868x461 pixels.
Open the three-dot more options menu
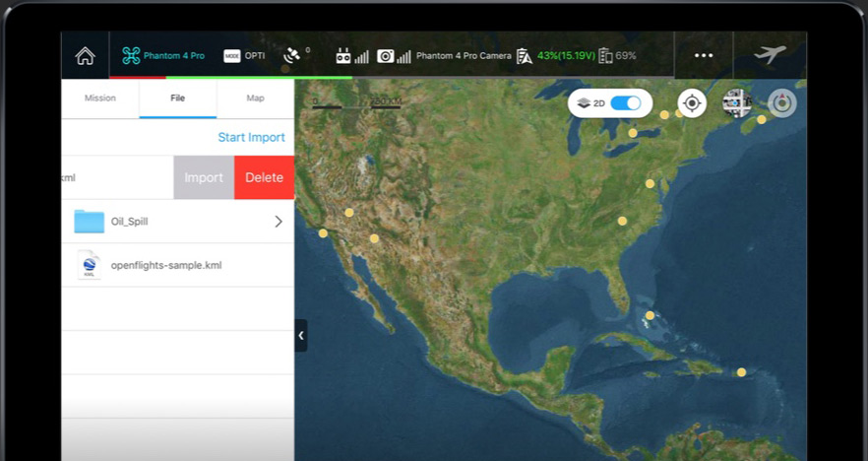coord(704,55)
